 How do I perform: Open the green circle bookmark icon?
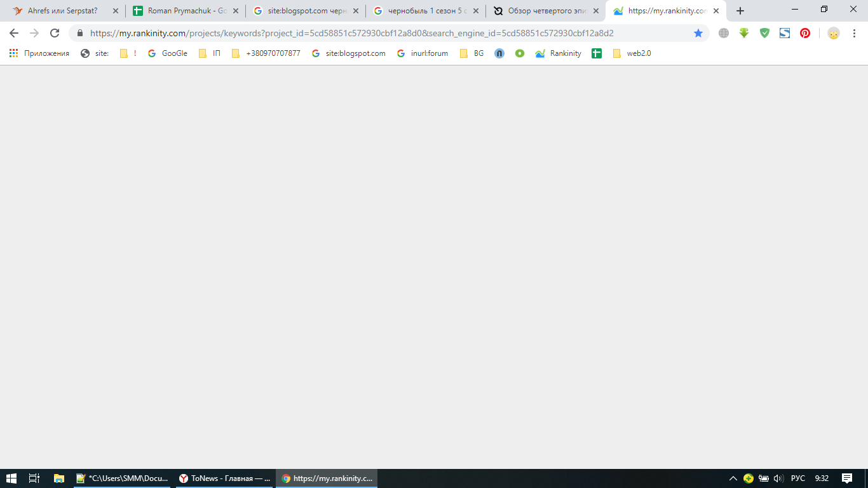(x=520, y=53)
